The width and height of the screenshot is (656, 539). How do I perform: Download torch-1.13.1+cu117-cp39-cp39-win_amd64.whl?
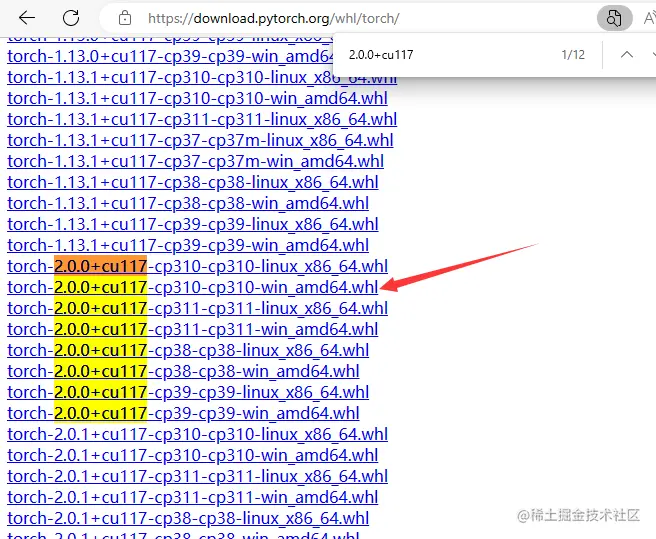pos(188,245)
